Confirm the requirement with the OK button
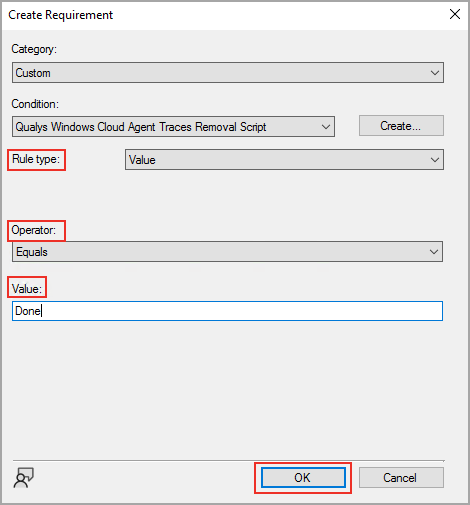470x505 pixels. click(303, 478)
